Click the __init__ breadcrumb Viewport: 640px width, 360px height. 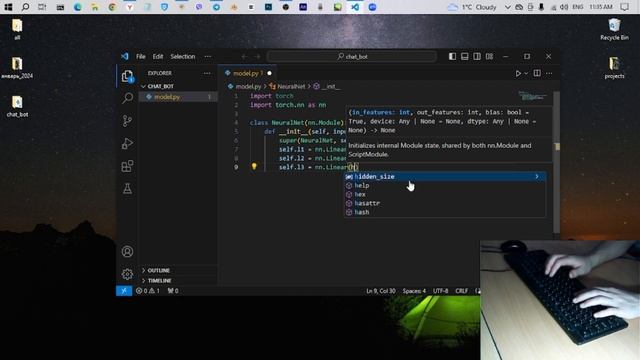[x=327, y=87]
